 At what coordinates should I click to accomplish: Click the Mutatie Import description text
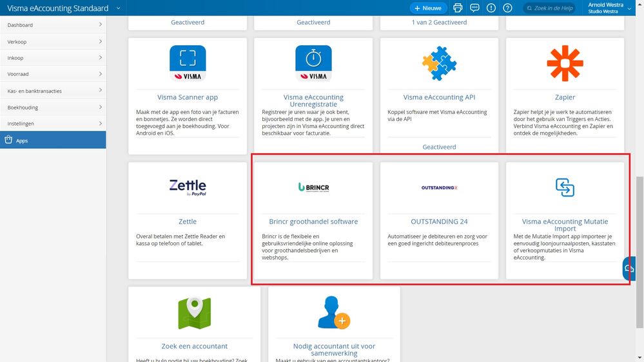[564, 247]
